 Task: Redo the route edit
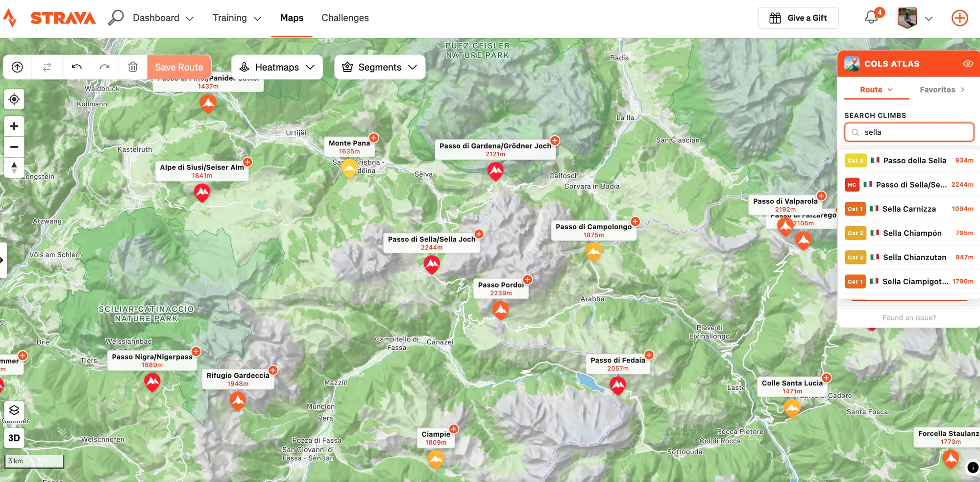[104, 67]
